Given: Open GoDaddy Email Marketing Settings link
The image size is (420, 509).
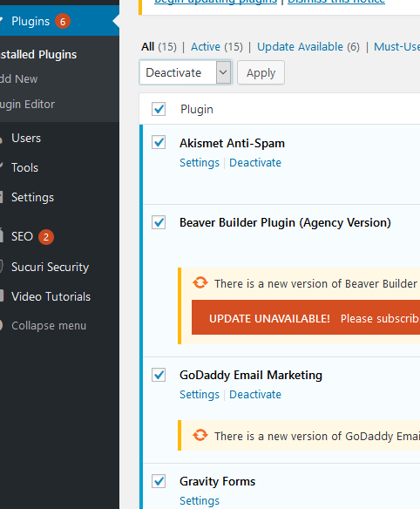Looking at the screenshot, I should click(200, 395).
